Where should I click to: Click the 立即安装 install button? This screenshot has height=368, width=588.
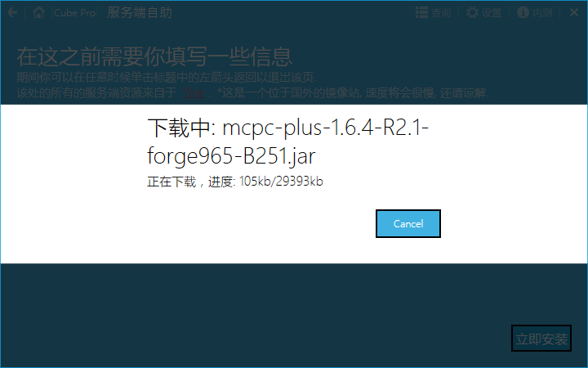coord(541,339)
